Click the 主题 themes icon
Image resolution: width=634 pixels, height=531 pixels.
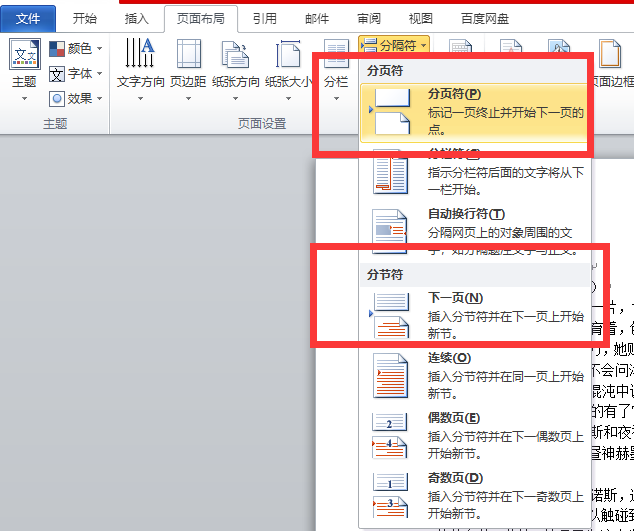pyautogui.click(x=25, y=54)
